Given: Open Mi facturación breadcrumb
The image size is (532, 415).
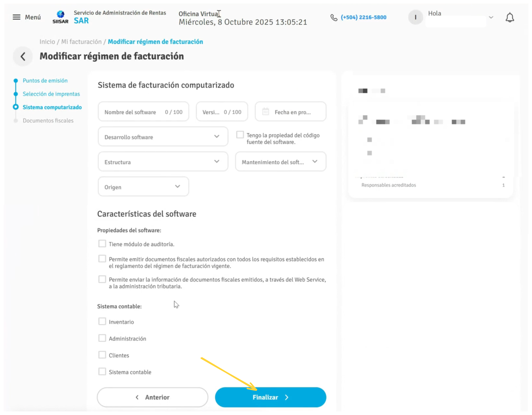Looking at the screenshot, I should (x=81, y=42).
